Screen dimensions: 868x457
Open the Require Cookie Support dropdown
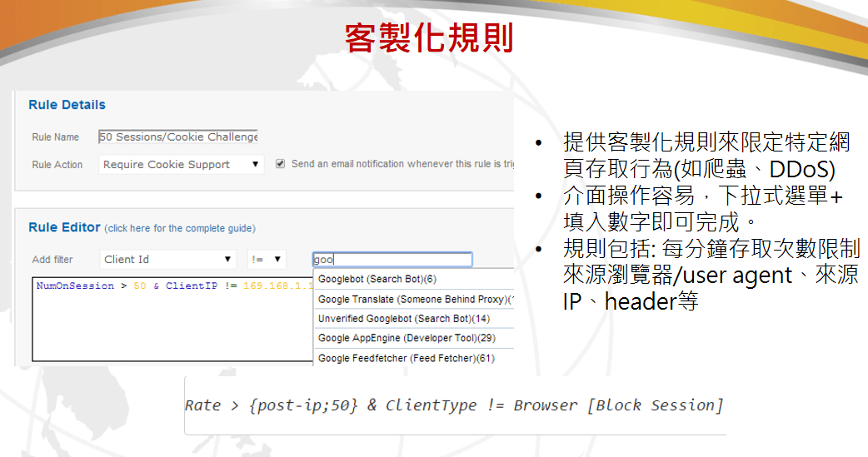(181, 165)
